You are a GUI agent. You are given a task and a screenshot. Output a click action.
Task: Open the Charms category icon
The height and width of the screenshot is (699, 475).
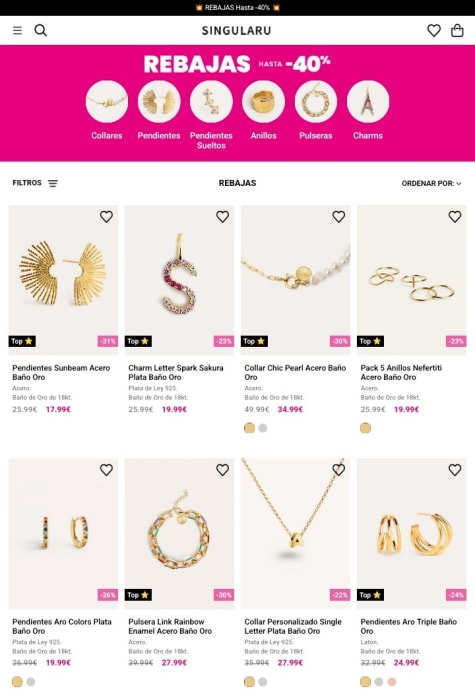368,102
